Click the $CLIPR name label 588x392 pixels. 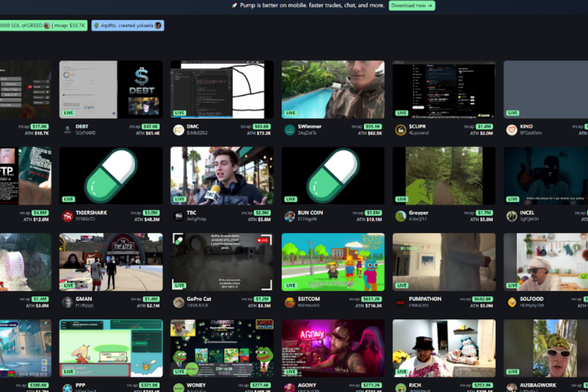[x=417, y=126]
